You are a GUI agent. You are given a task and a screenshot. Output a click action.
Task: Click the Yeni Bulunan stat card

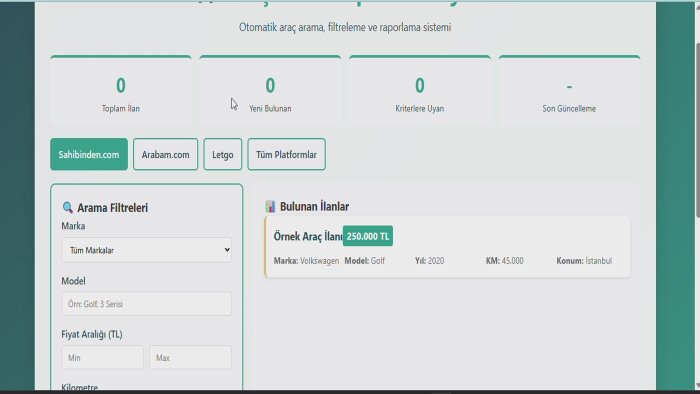(270, 91)
